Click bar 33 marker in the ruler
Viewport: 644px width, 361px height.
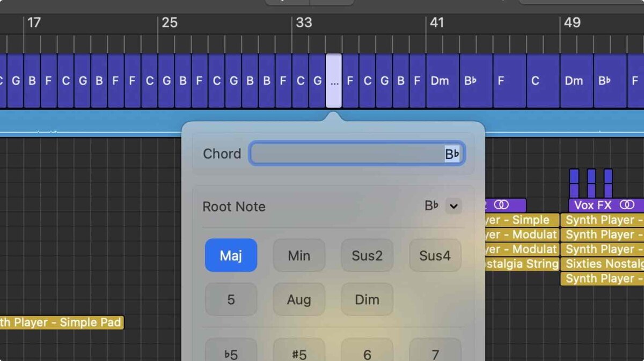304,23
